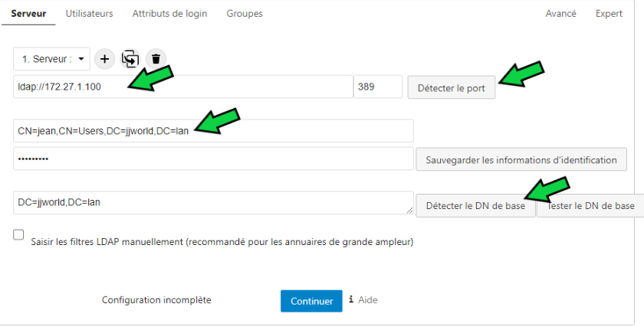Screen dimensions: 644x327
Task: Click Détecter le DN de base
Action: coord(475,206)
